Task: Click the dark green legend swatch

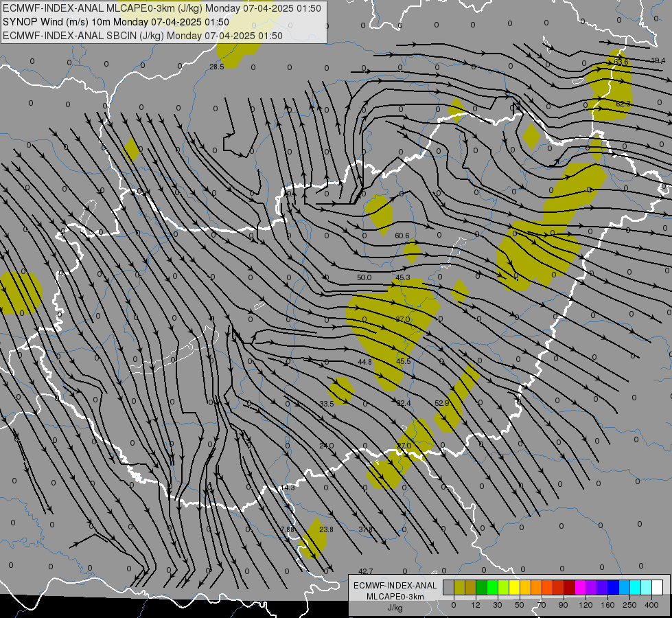Action: pos(482,588)
